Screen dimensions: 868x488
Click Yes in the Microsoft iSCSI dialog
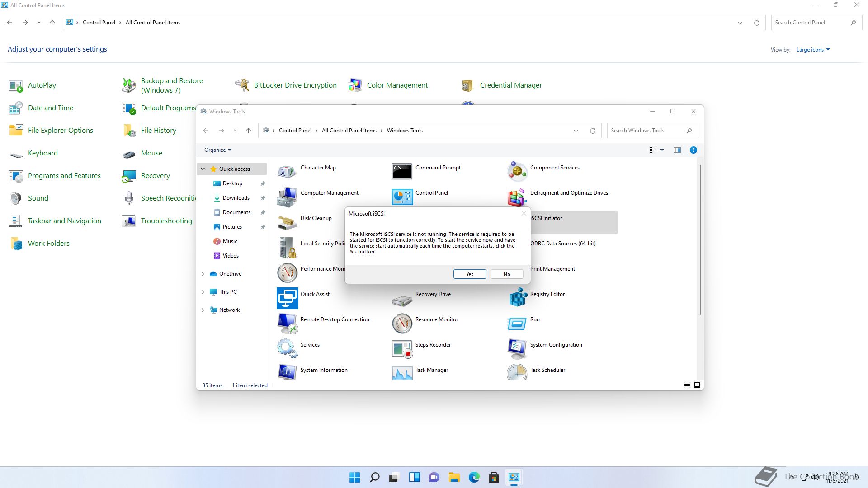point(470,274)
